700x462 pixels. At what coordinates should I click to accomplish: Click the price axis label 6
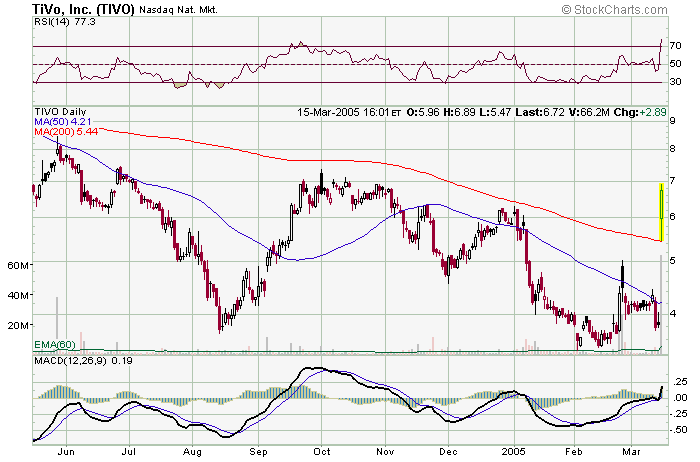pos(672,216)
